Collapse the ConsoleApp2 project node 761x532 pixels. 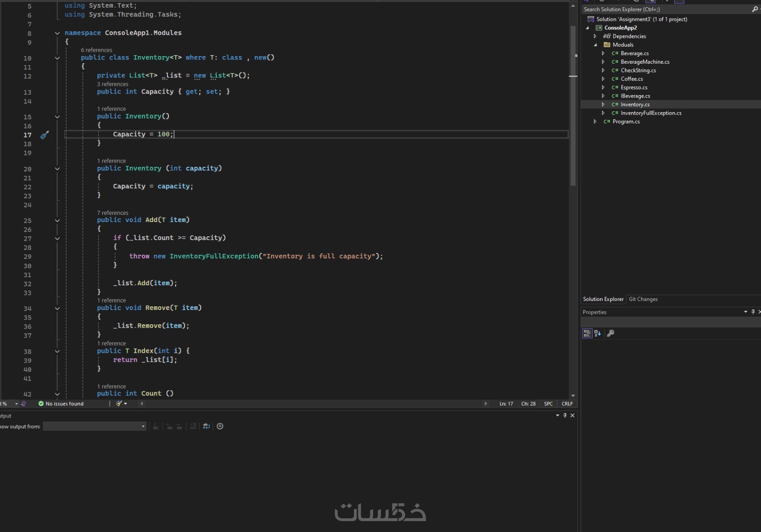[x=587, y=28]
